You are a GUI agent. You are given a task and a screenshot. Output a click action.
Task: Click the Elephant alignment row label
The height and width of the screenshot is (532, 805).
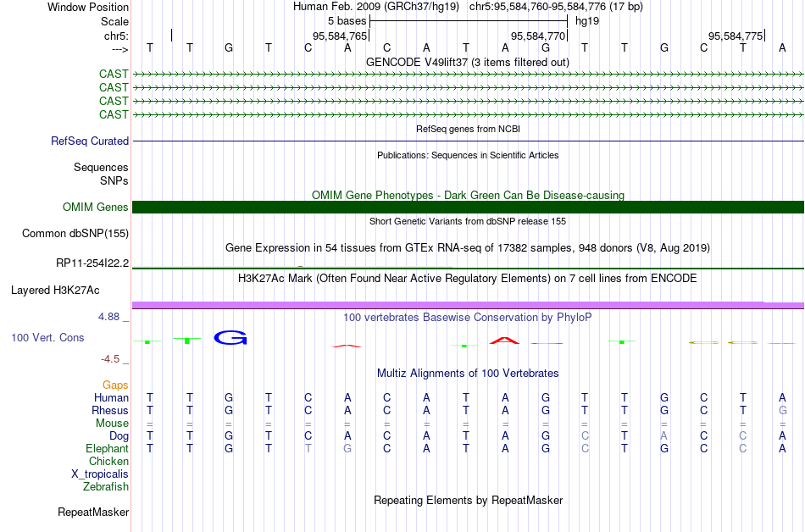click(x=107, y=449)
